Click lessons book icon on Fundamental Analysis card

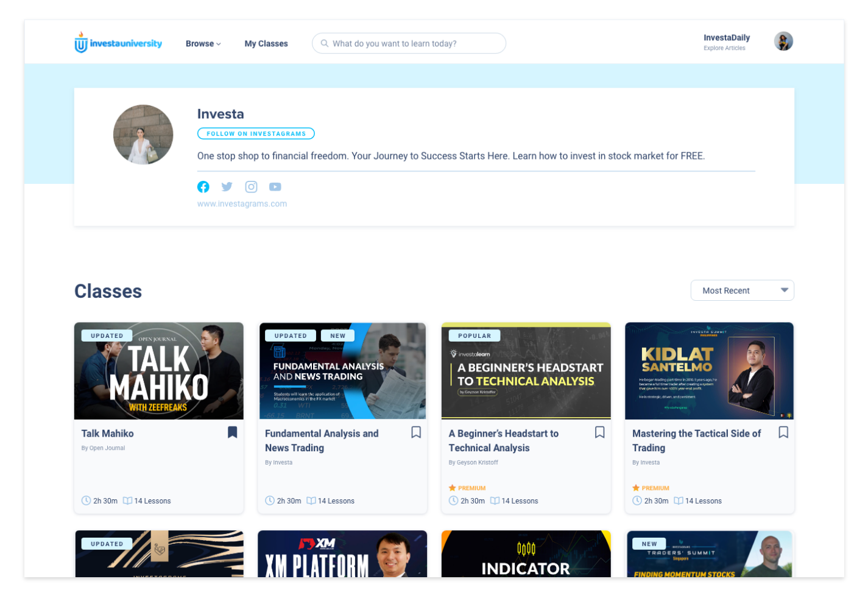[x=311, y=500]
